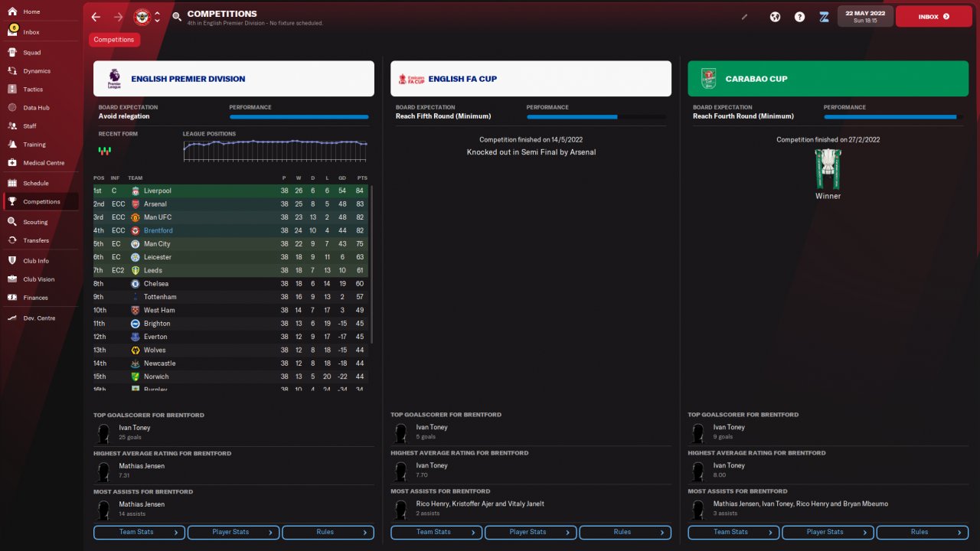
Task: Click the blue Z icon in top bar
Action: [x=824, y=16]
